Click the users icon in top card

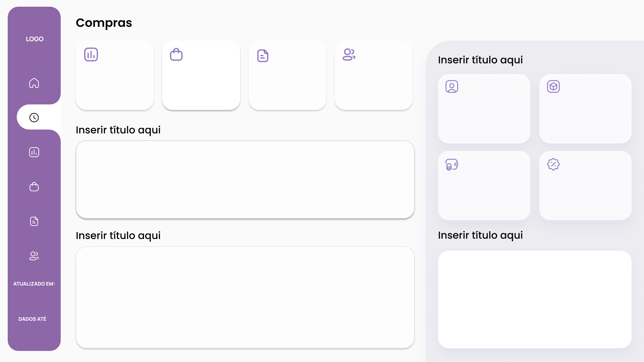coord(349,54)
